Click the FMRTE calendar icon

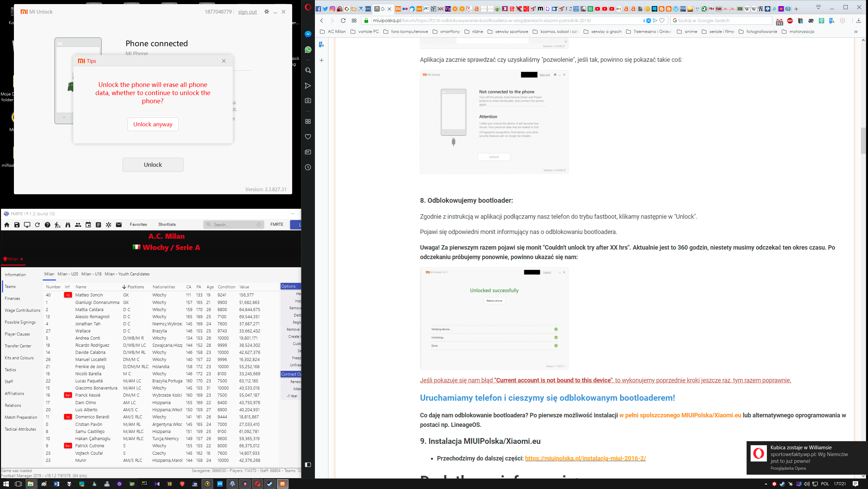point(88,224)
